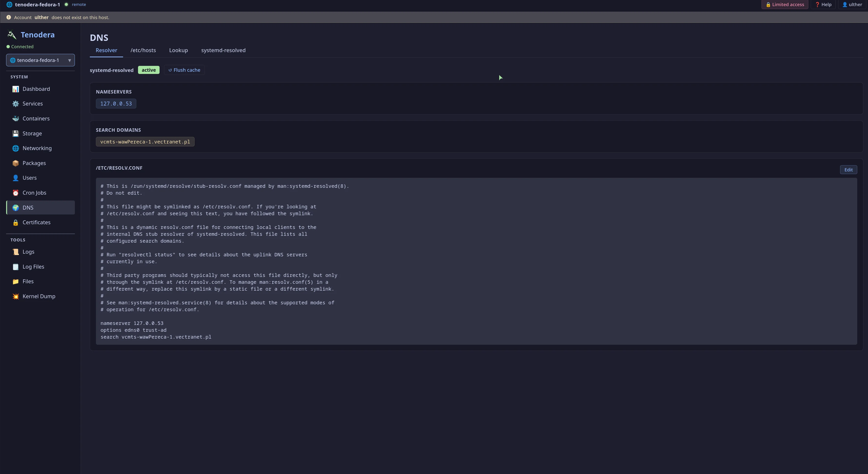868x474 pixels.
Task: Open the Dashboard chart icon
Action: point(15,89)
